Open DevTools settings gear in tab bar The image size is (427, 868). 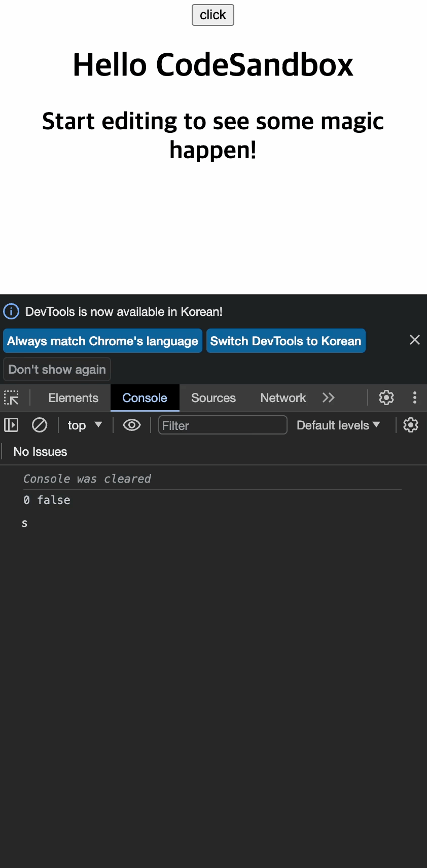pos(386,398)
